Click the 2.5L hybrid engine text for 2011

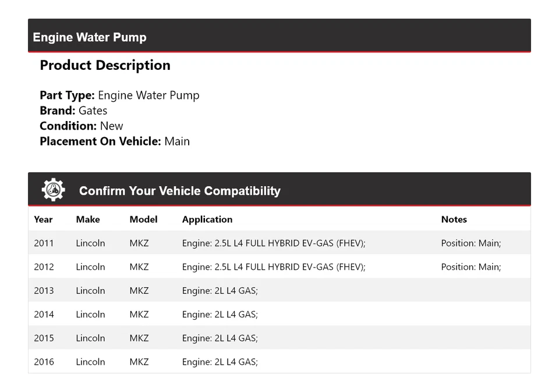click(x=274, y=243)
